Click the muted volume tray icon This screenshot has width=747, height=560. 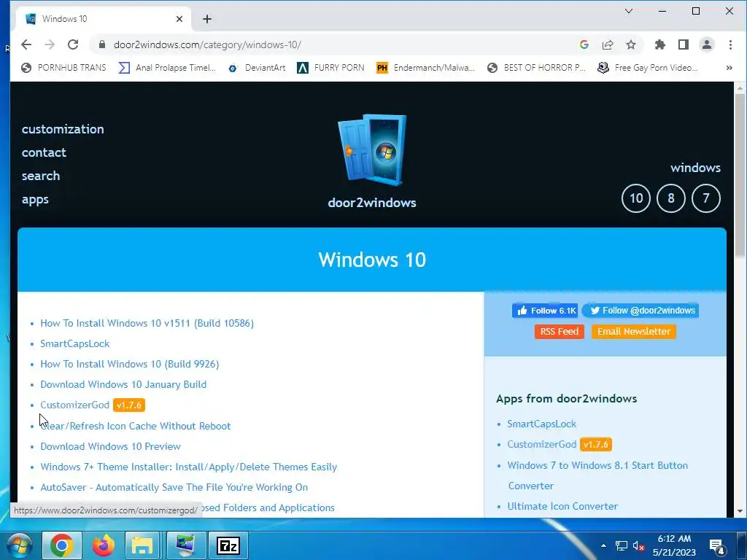tap(638, 545)
